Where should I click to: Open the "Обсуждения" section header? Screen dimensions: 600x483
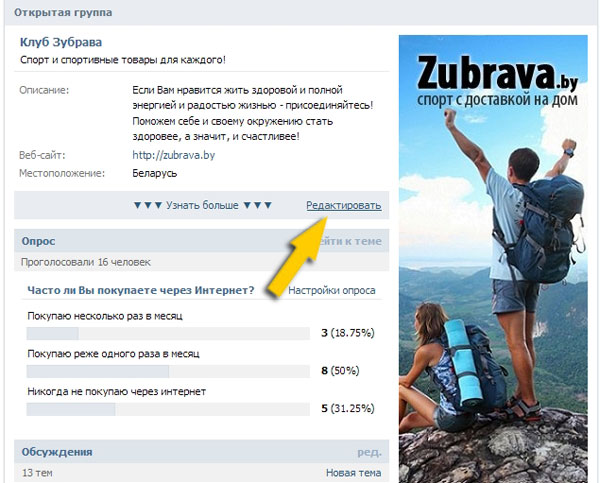click(57, 452)
